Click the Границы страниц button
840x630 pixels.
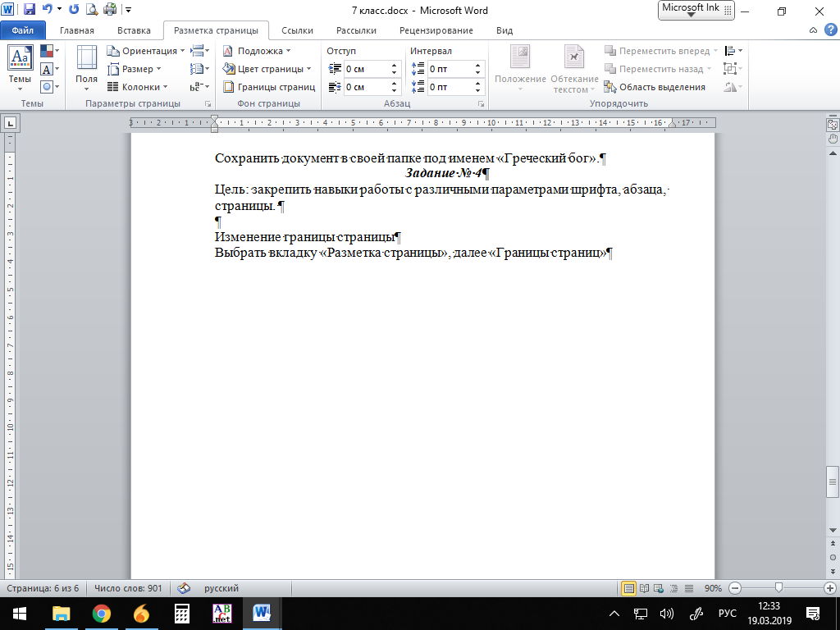point(269,87)
